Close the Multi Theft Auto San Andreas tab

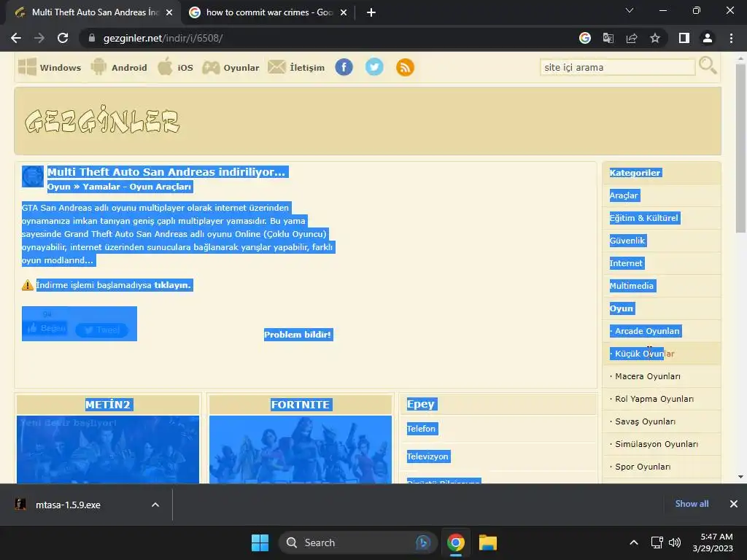(169, 12)
